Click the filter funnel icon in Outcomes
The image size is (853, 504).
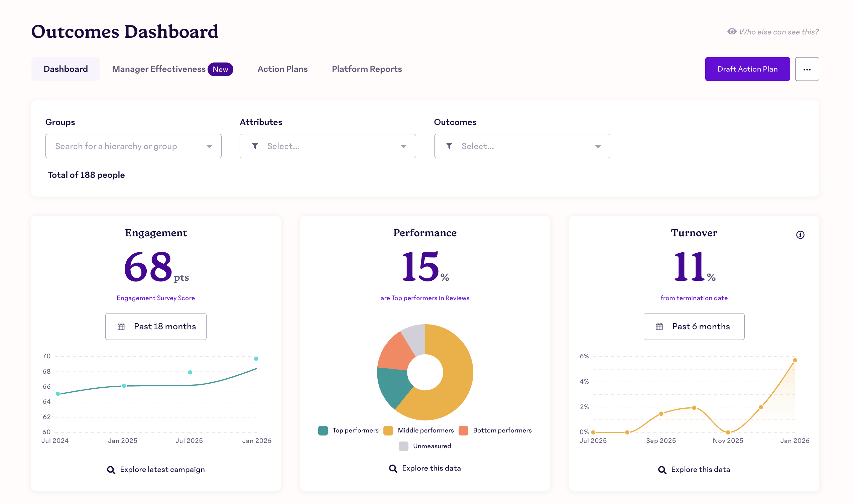449,146
